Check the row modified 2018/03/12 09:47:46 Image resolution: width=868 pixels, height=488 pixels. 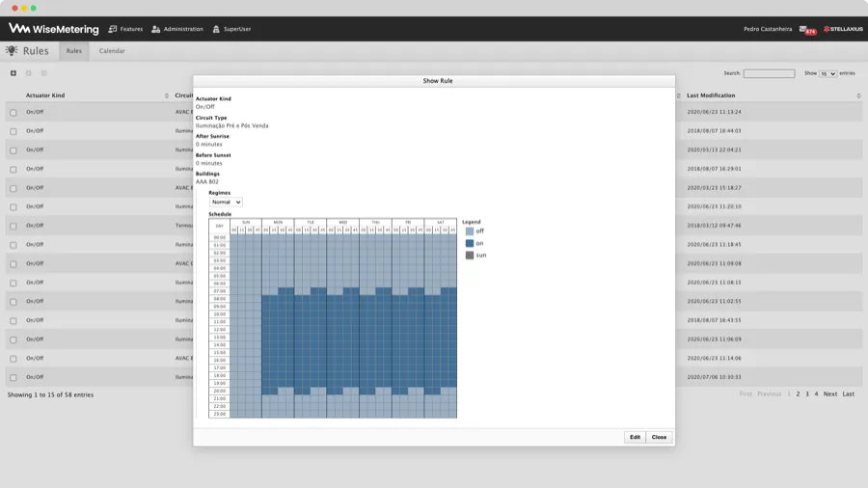(14, 226)
